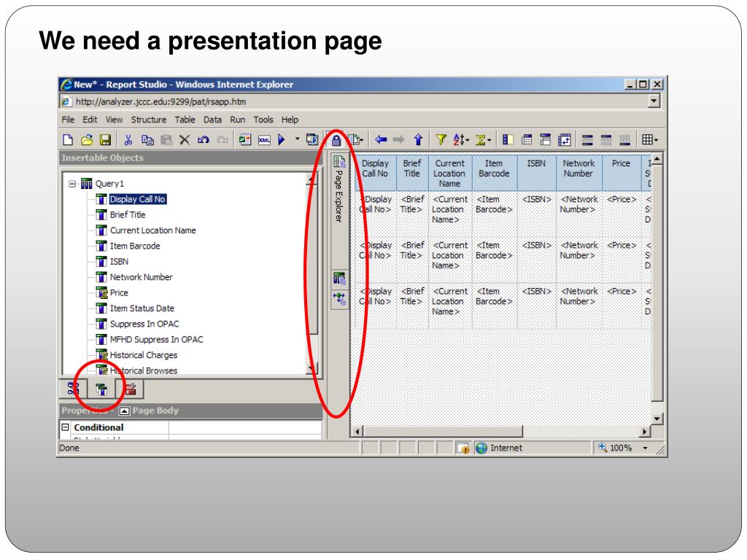Open the Data menu
The image size is (747, 560).
pos(212,120)
